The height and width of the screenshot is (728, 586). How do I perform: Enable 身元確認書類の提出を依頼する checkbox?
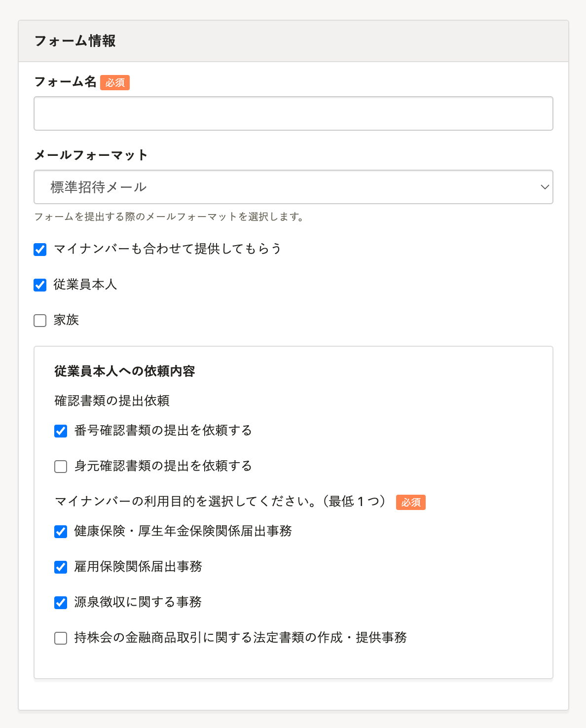61,467
